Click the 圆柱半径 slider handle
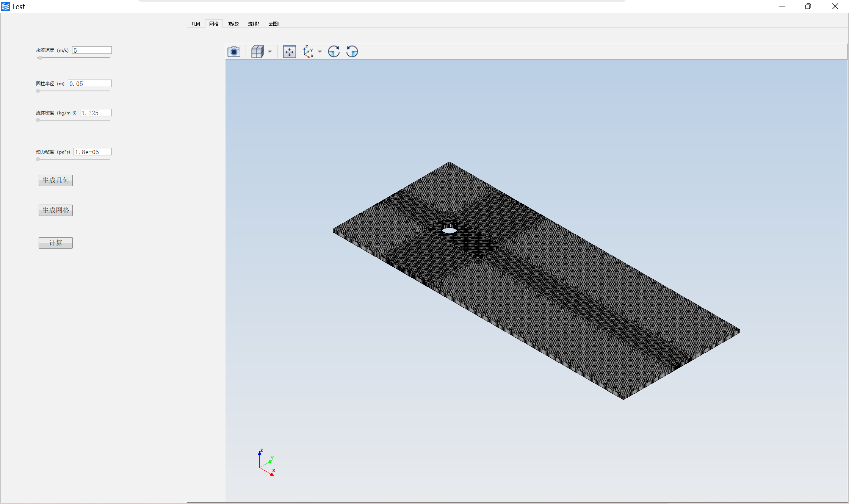The width and height of the screenshot is (849, 504). click(38, 91)
